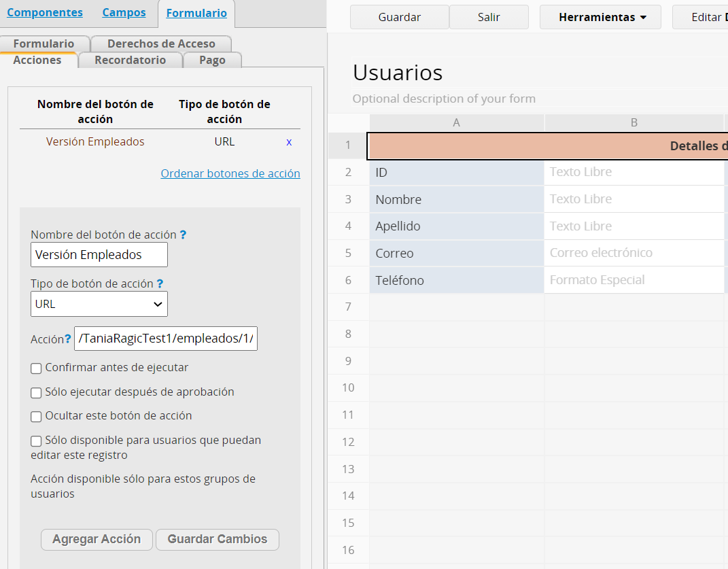This screenshot has width=728, height=569.
Task: Click the question mark next to Acción
Action: tap(68, 339)
